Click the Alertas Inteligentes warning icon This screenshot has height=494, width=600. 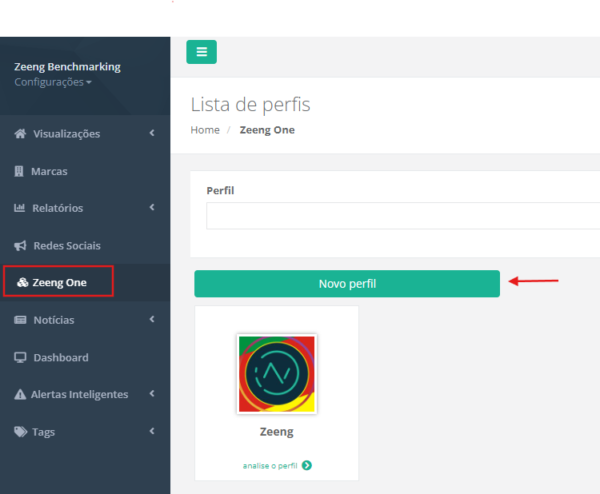pyautogui.click(x=20, y=395)
